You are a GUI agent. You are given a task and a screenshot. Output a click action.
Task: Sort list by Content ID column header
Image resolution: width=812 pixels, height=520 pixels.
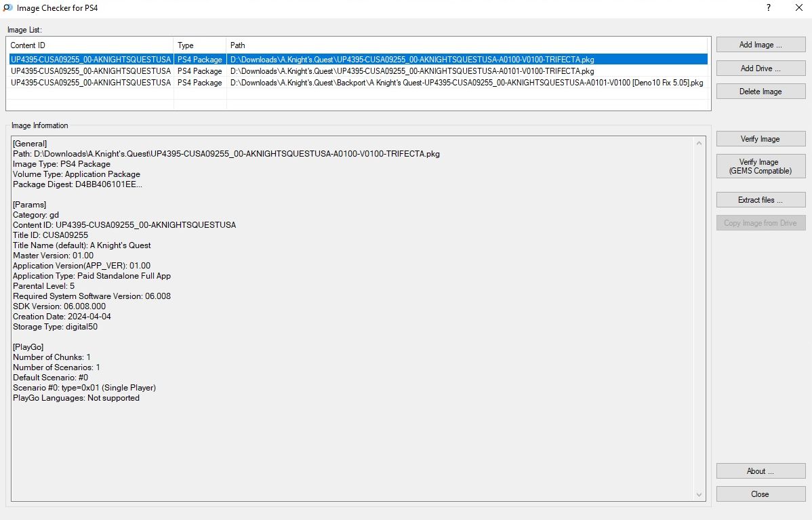pyautogui.click(x=89, y=45)
